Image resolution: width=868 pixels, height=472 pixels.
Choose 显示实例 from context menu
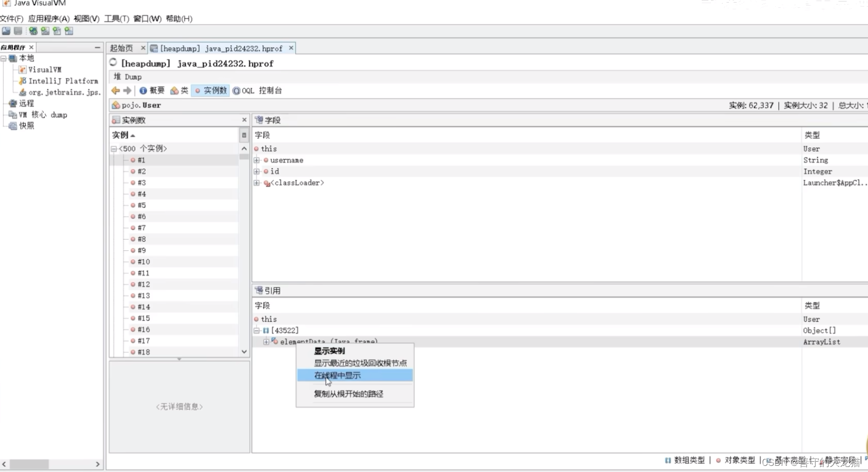(x=355, y=351)
